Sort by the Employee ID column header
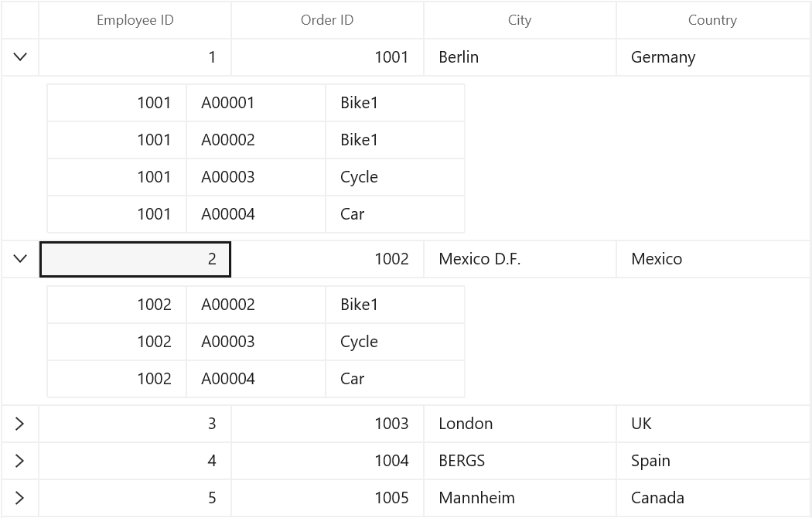Screen dimensions: 812x518 pos(135,20)
